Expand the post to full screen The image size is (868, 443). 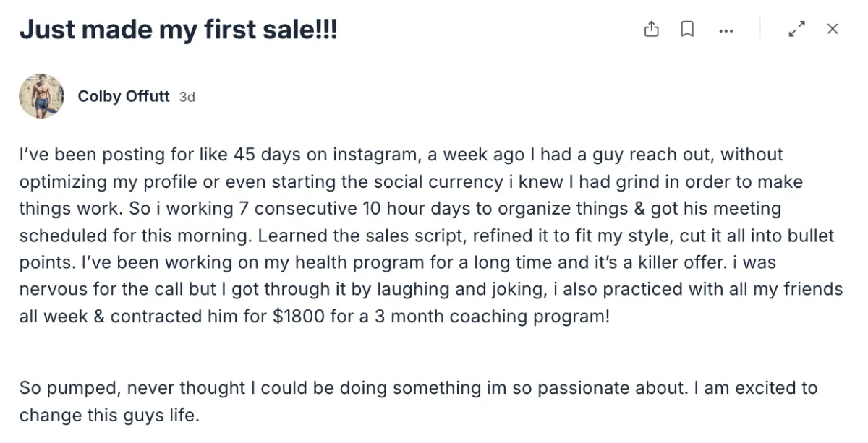coord(796,30)
